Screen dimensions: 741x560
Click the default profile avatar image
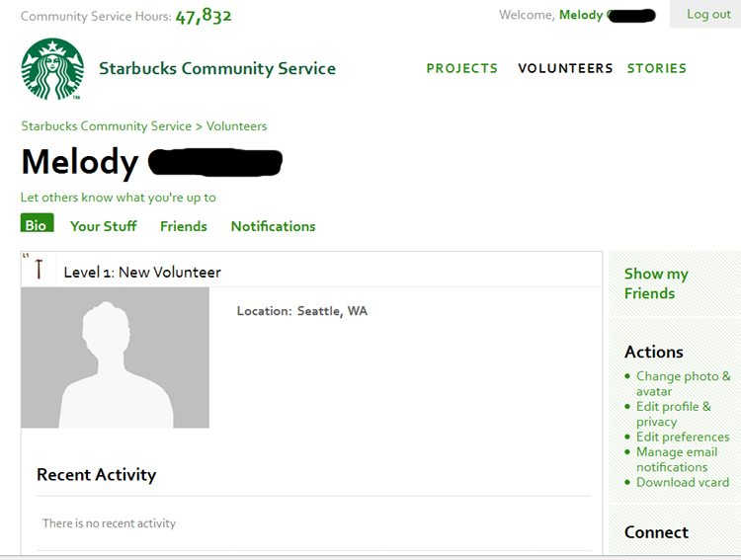(115, 358)
